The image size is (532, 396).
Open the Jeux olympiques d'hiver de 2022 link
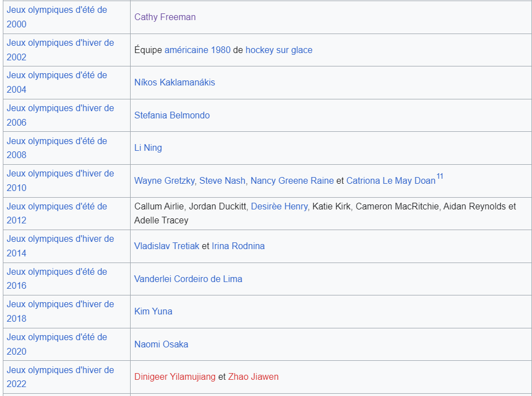coord(60,377)
